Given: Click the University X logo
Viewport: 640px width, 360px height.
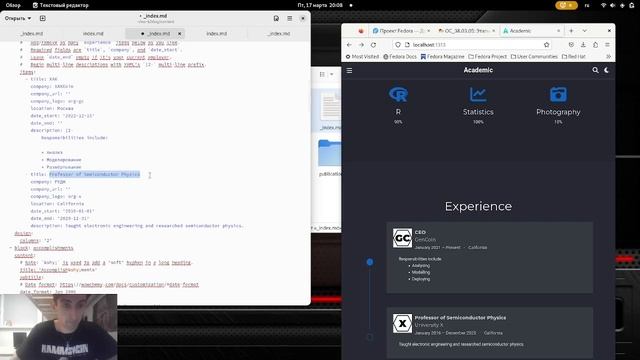Looking at the screenshot, I should coord(402,323).
